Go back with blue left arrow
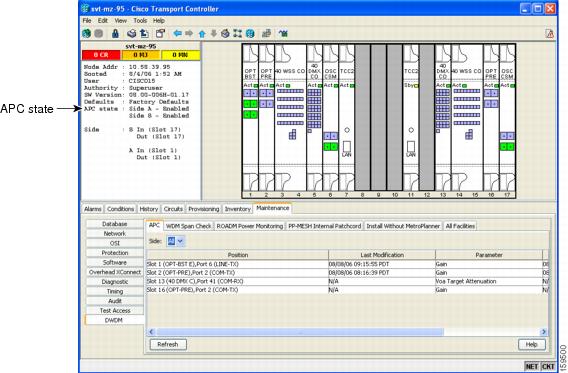This screenshot has width=568, height=373. [x=178, y=34]
